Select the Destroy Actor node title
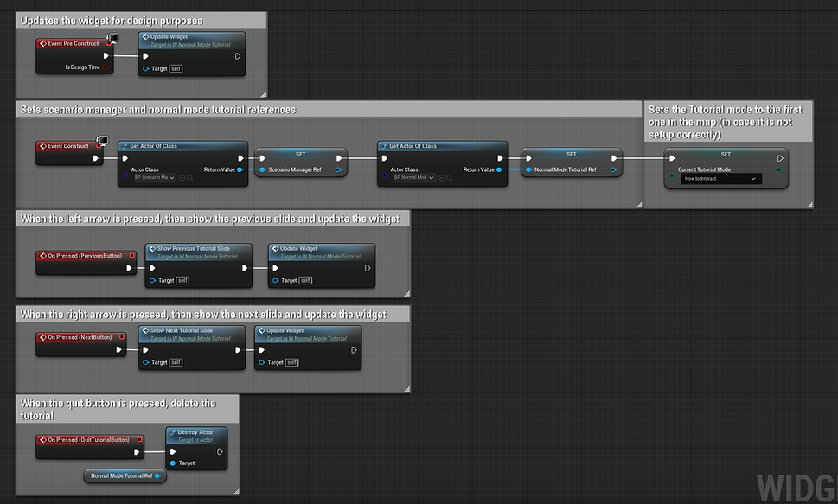The image size is (838, 504). pos(195,432)
